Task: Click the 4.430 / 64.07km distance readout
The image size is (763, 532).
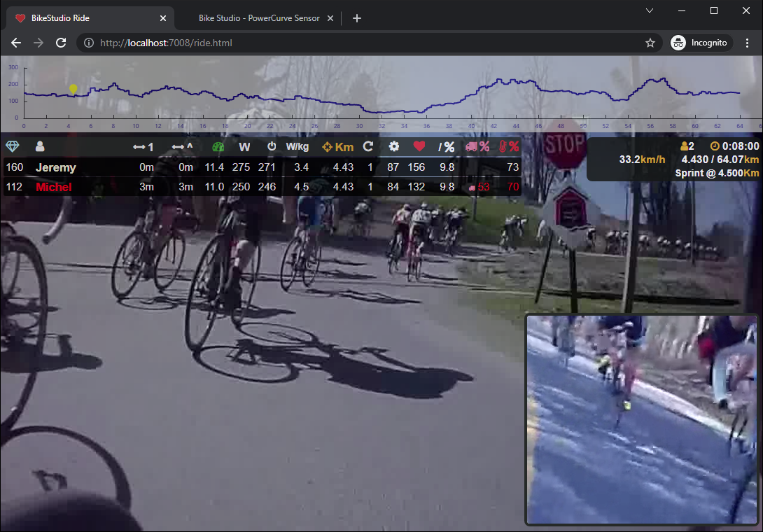Action: (720, 160)
